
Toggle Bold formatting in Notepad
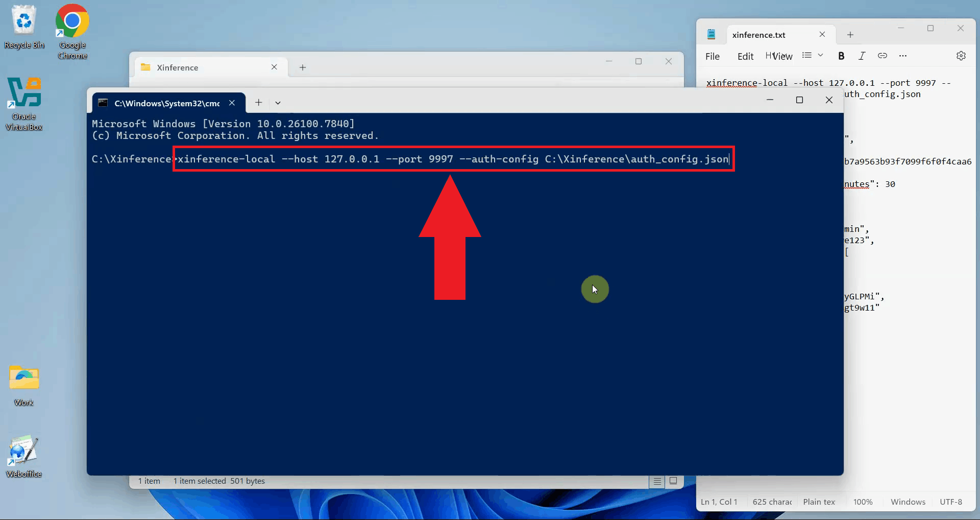(x=841, y=56)
